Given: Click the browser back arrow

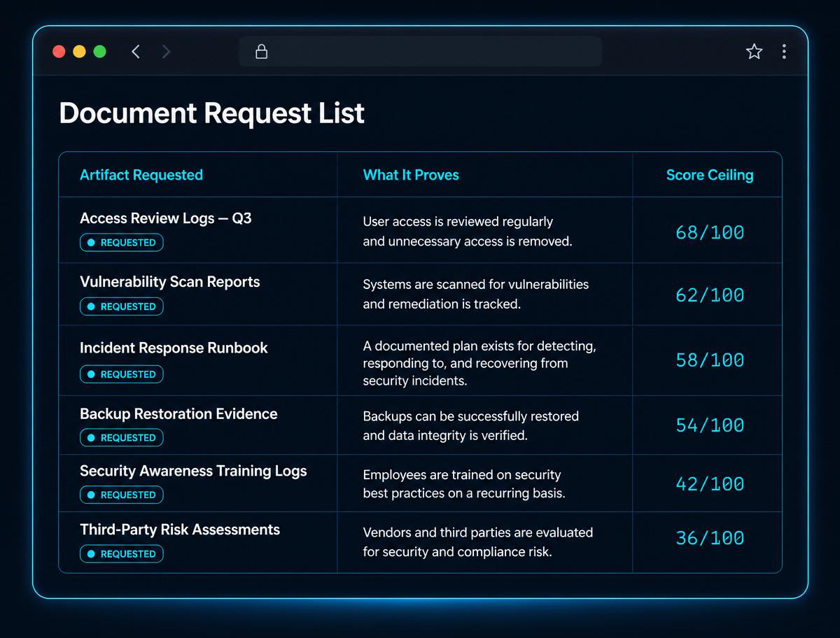Looking at the screenshot, I should click(136, 51).
